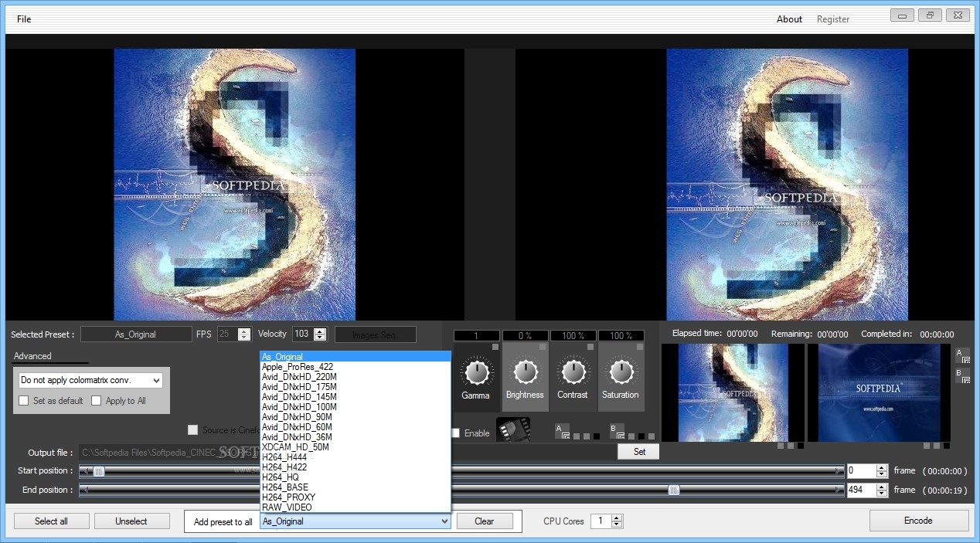Toggle the Source is Cineform checkbox
Image resolution: width=980 pixels, height=543 pixels.
tap(193, 430)
